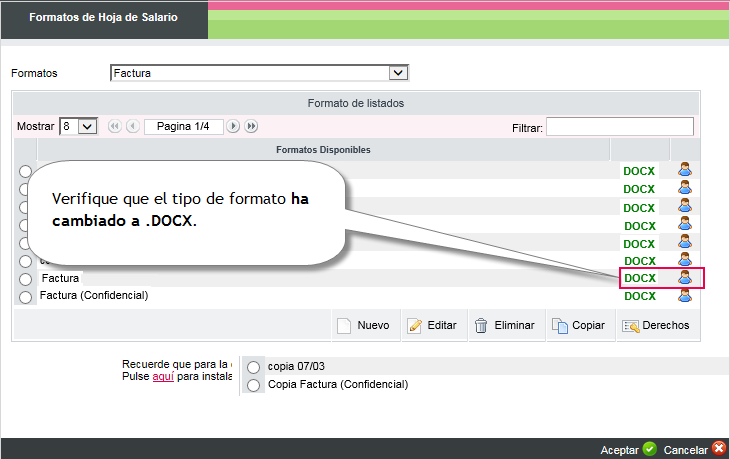Click the Editar button

[434, 325]
